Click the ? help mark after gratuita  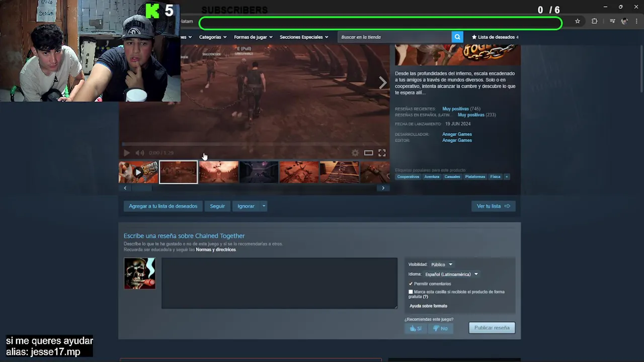(425, 297)
